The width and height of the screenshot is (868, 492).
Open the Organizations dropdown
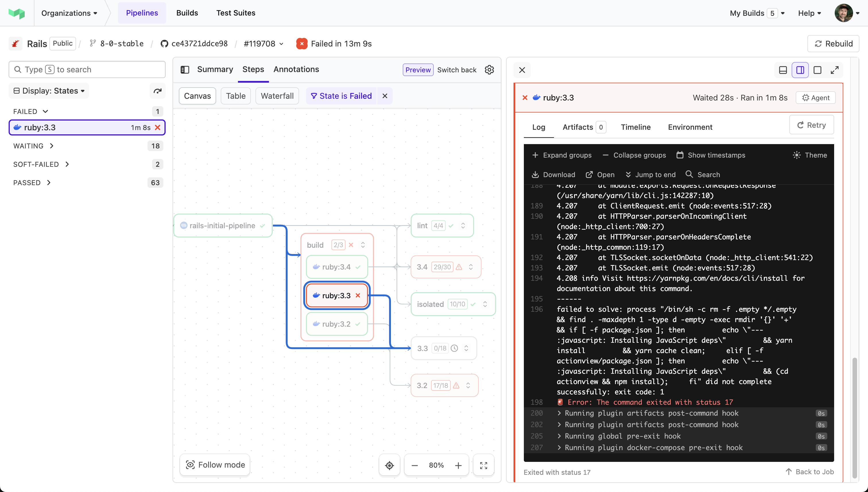(x=69, y=13)
